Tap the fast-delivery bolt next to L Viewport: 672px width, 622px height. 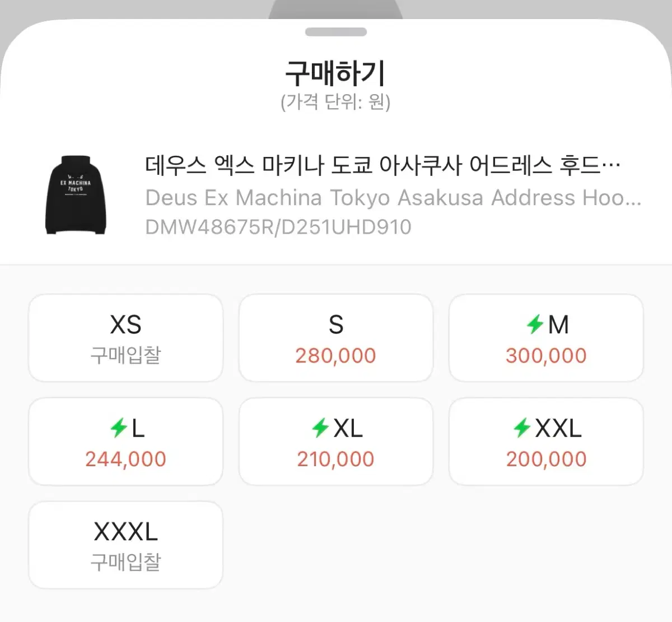(119, 428)
